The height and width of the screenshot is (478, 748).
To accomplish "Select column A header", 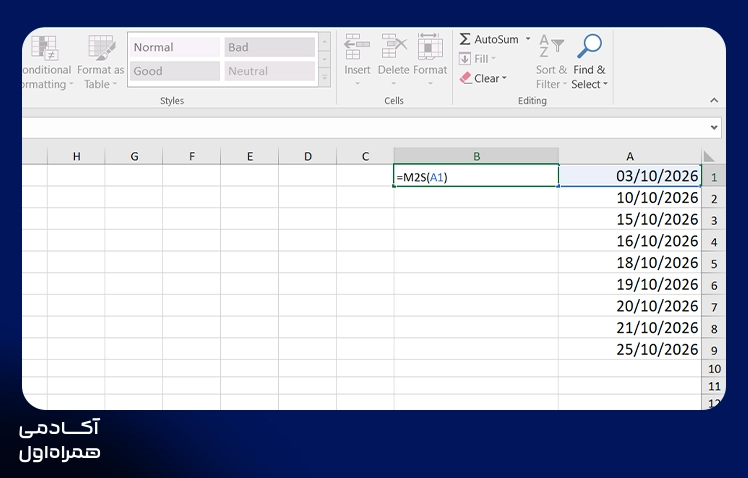I will click(630, 156).
